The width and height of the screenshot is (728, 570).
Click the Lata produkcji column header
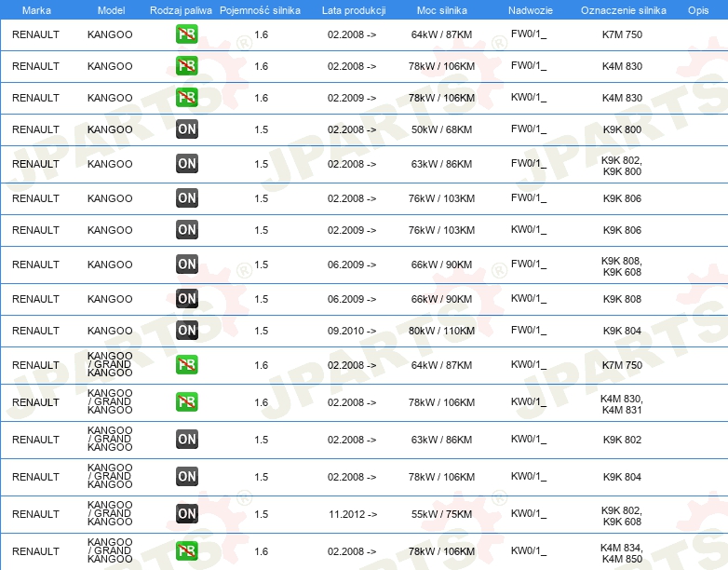(354, 10)
